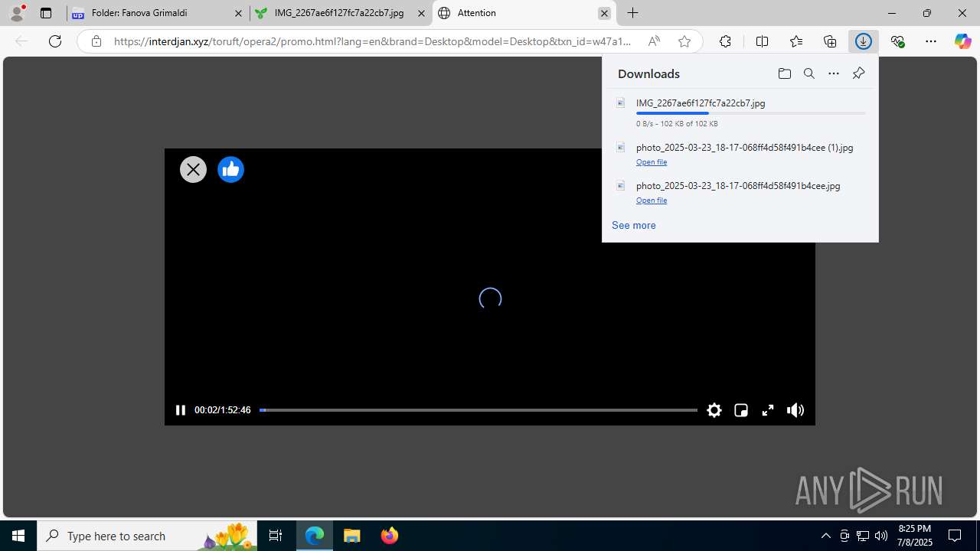The height and width of the screenshot is (551, 980).
Task: Click See more in Downloads
Action: (x=634, y=225)
